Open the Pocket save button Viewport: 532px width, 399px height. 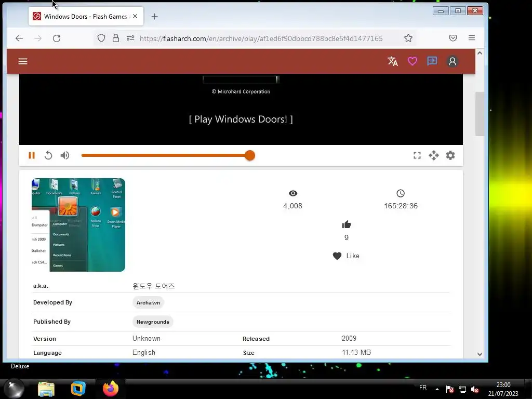(x=453, y=38)
